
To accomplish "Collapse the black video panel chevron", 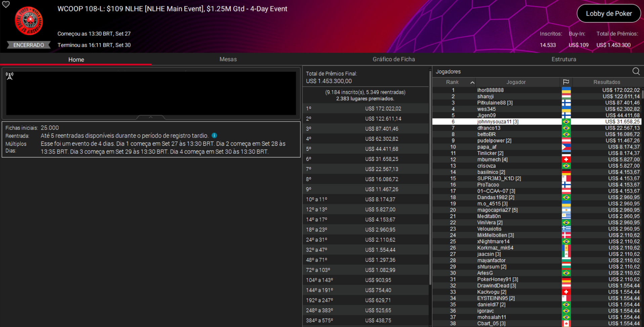I will click(151, 117).
